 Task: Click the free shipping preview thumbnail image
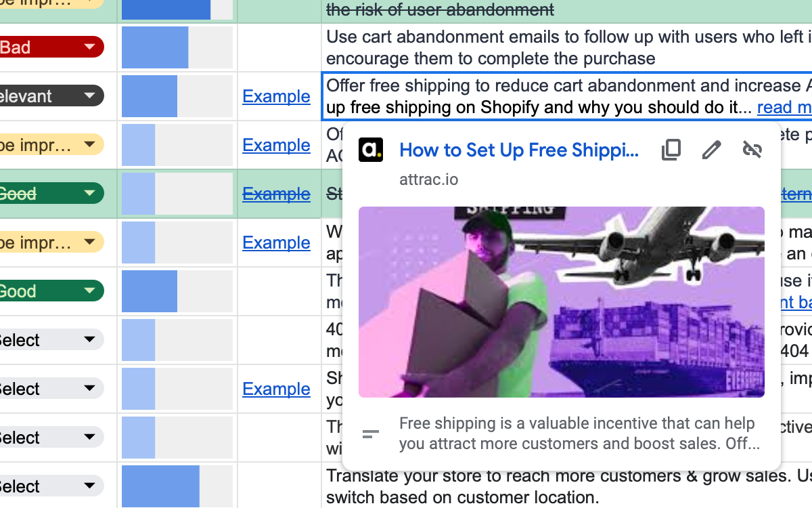[561, 302]
